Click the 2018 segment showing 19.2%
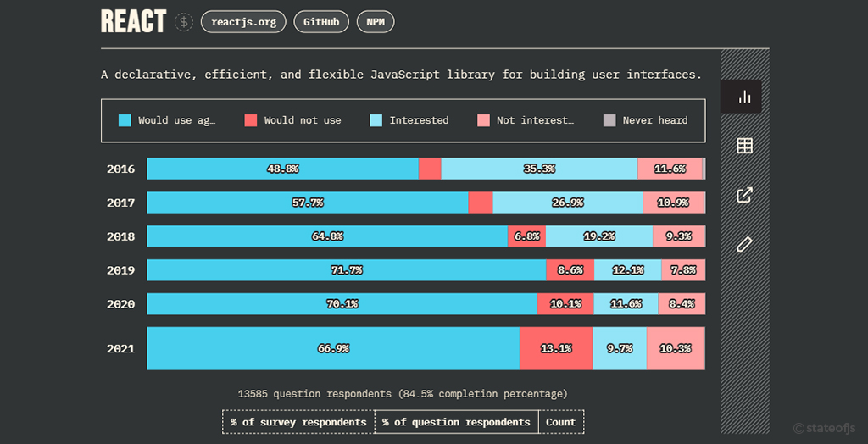The width and height of the screenshot is (868, 444). pyautogui.click(x=599, y=236)
